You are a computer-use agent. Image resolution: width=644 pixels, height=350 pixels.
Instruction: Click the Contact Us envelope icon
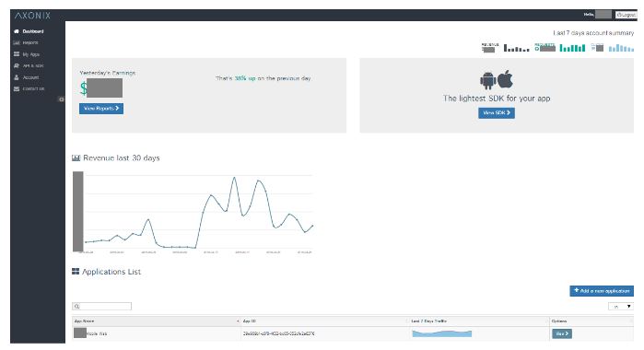[17, 88]
